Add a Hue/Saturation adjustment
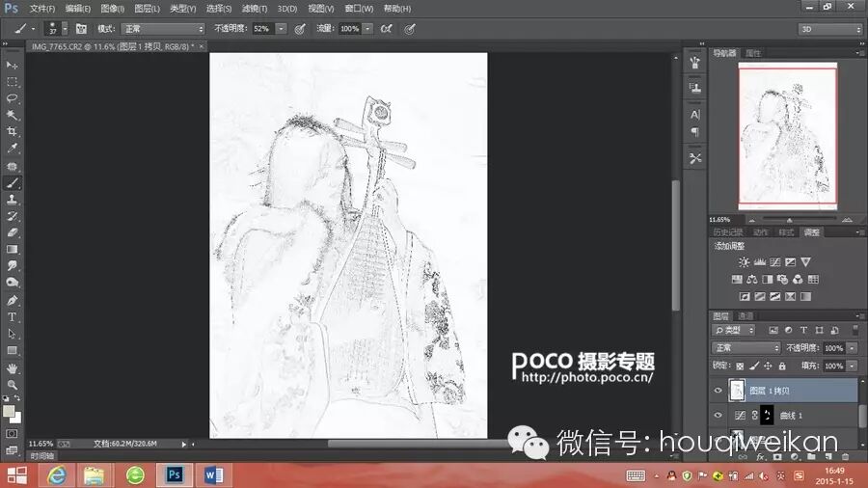 pos(737,280)
